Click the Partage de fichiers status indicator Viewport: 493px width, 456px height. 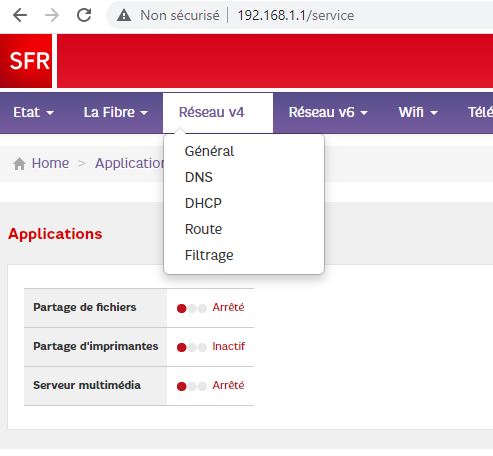192,309
